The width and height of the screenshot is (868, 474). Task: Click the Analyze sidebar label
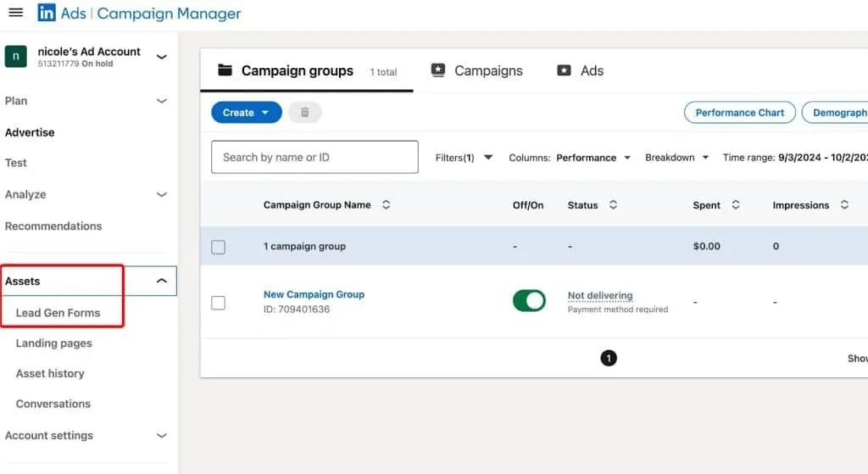[x=25, y=194]
